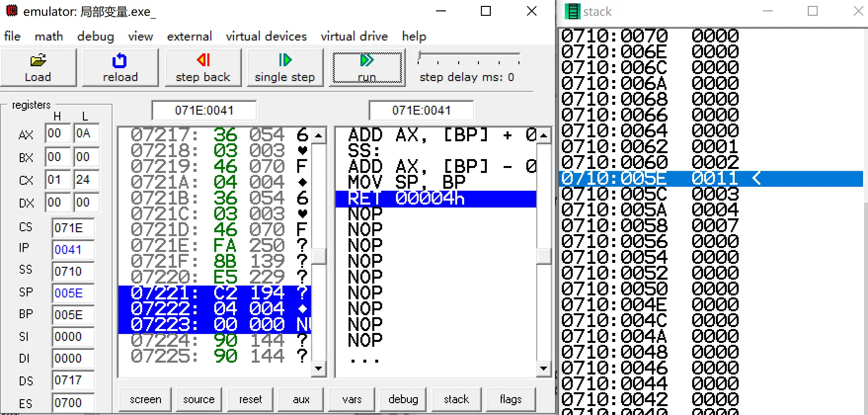868x415 pixels.
Task: Click the screen button
Action: click(x=146, y=399)
